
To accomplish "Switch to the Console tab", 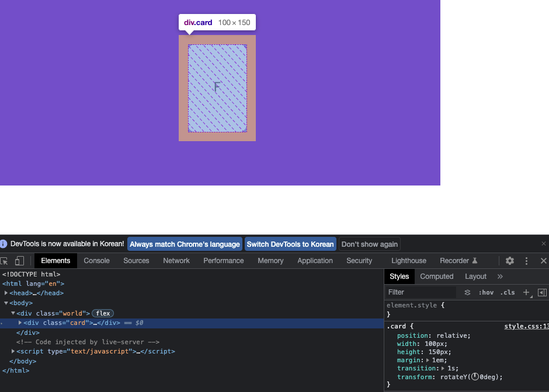I will 96,261.
